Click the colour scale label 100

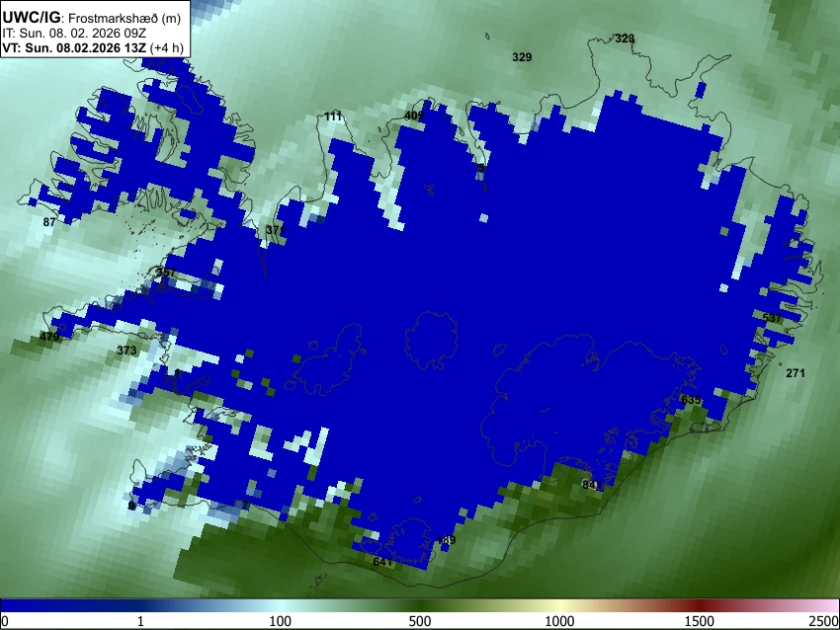(x=281, y=621)
